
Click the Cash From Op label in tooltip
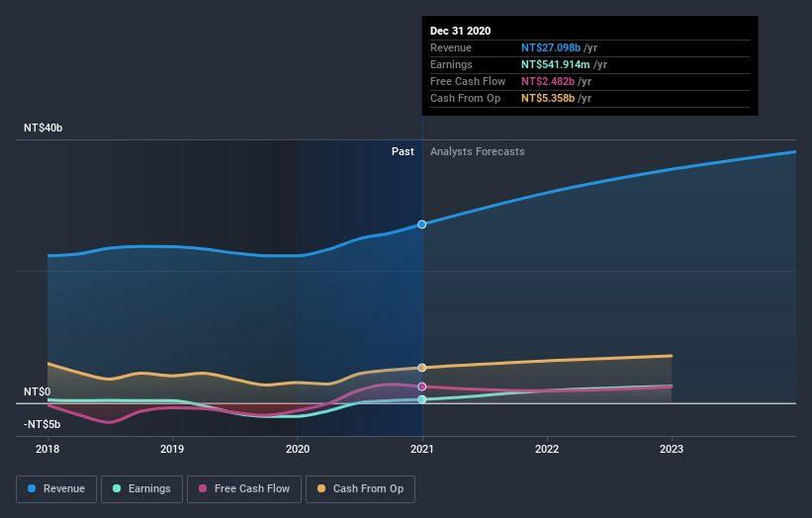466,98
